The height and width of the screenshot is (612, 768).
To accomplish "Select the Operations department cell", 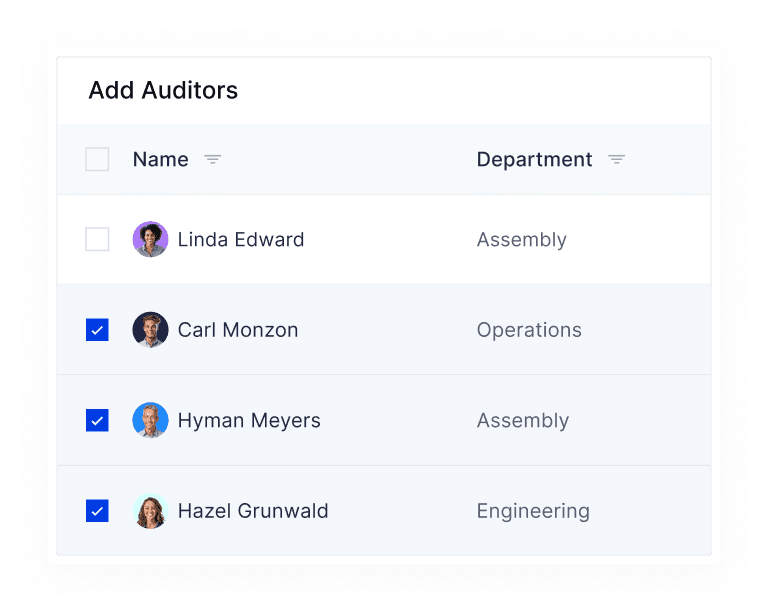I will (x=529, y=330).
